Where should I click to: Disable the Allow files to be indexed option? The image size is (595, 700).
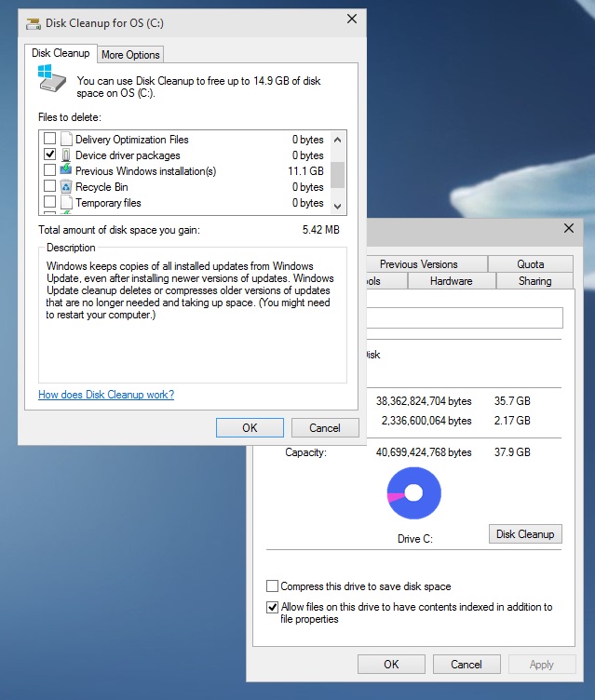[272, 607]
